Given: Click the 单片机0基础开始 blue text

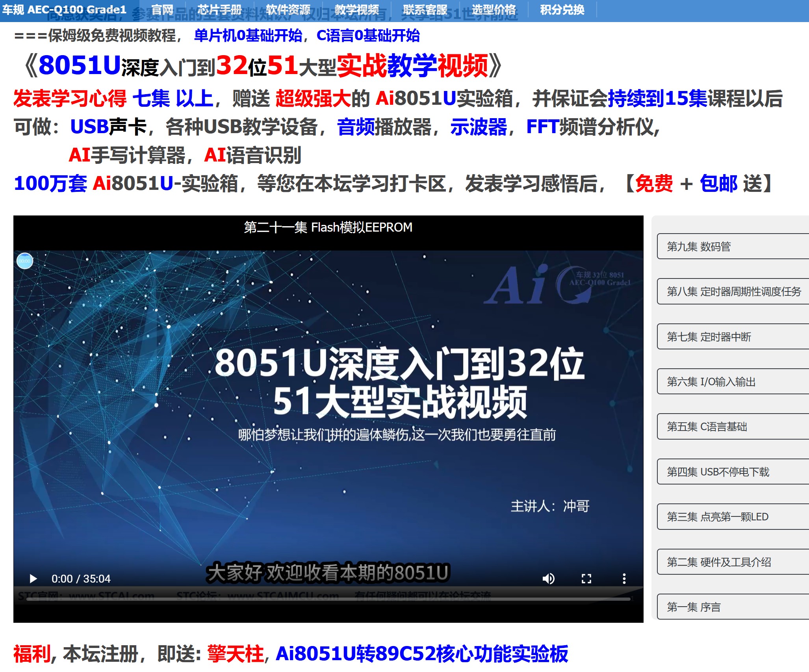Looking at the screenshot, I should [248, 35].
